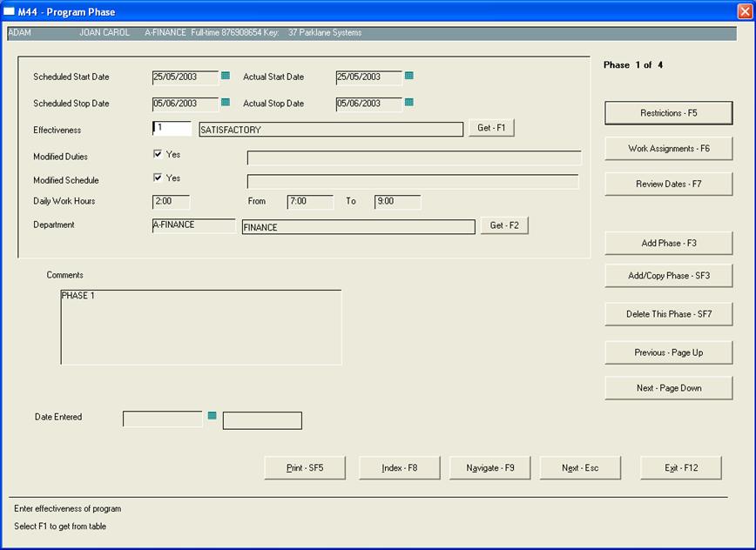Image resolution: width=756 pixels, height=550 pixels.
Task: Click the Navigate - F9 button
Action: pyautogui.click(x=489, y=468)
